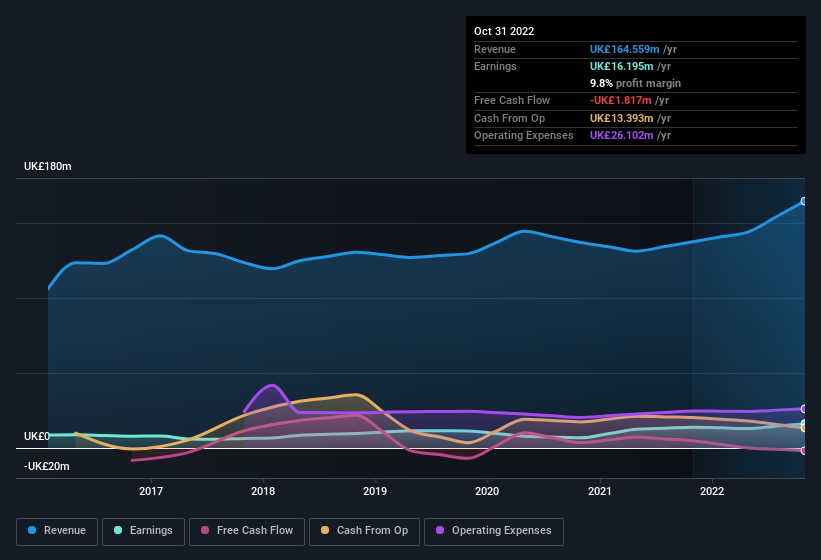Click the 2019 tick label on the timeline
The width and height of the screenshot is (821, 560).
375,491
